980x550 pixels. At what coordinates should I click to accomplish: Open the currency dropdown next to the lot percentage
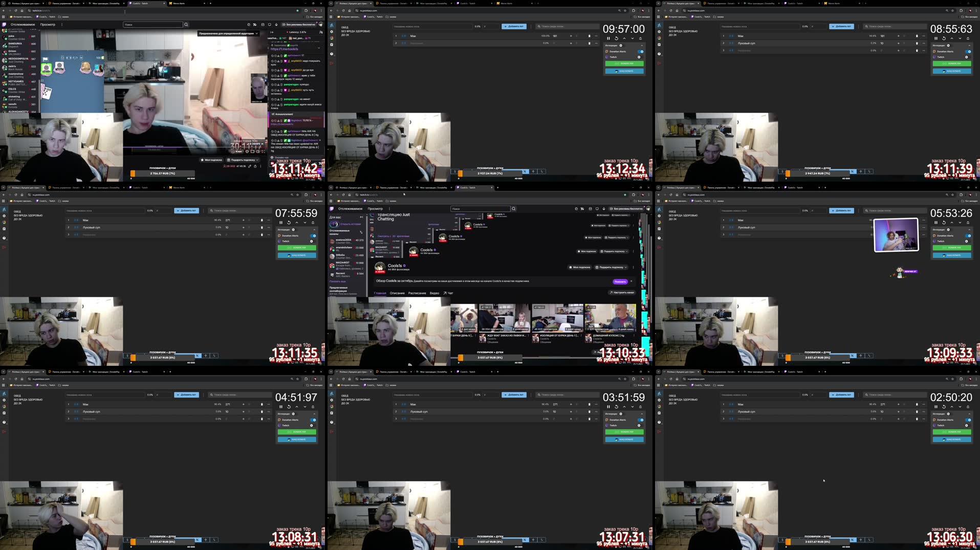tap(485, 26)
